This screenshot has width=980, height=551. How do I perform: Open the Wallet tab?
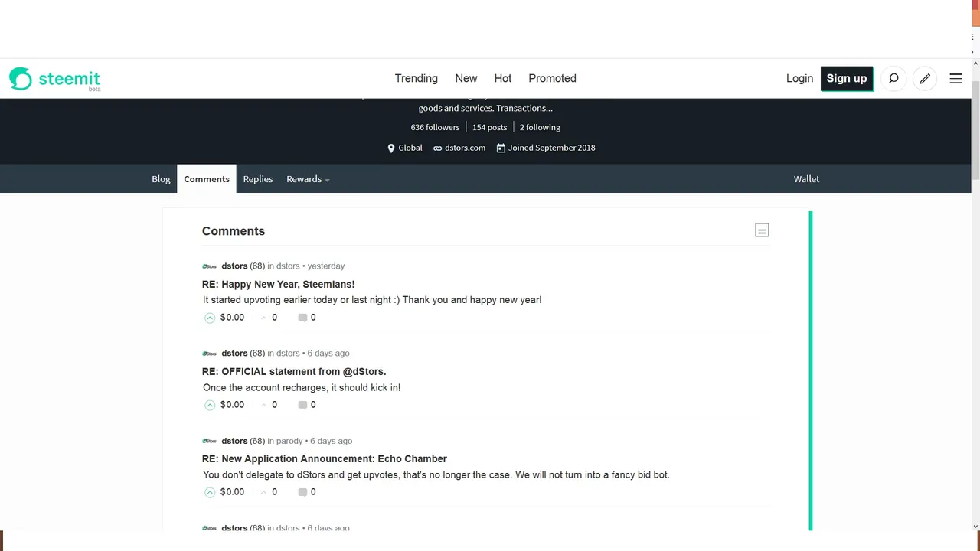pos(806,179)
